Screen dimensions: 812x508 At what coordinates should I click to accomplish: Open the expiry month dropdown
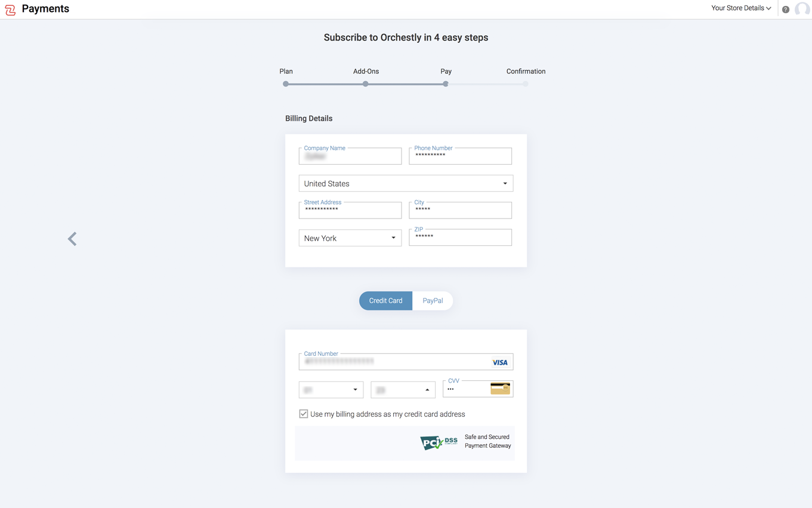(x=331, y=390)
